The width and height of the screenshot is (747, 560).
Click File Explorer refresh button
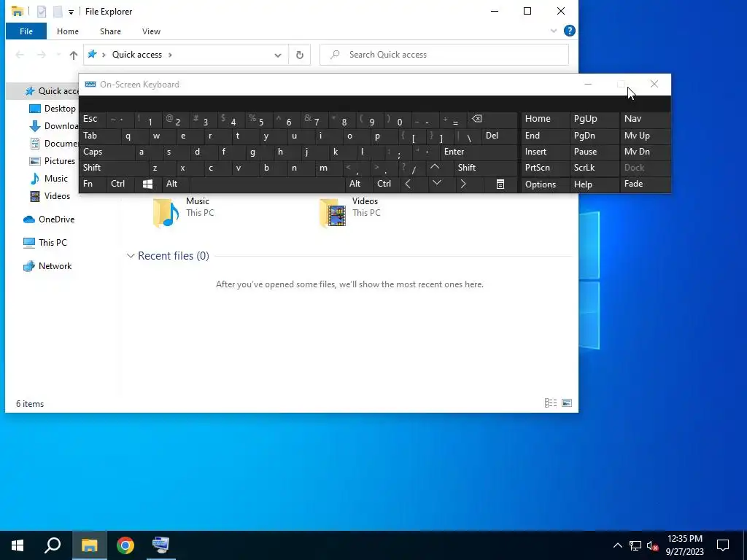pyautogui.click(x=300, y=55)
